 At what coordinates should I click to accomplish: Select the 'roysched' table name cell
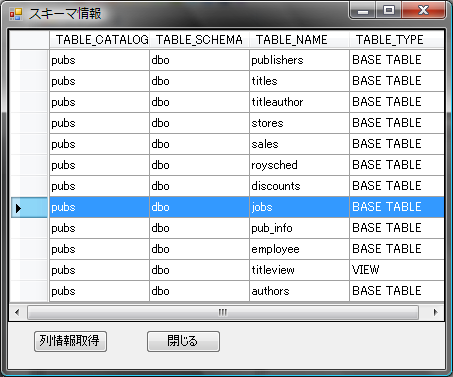[299, 165]
